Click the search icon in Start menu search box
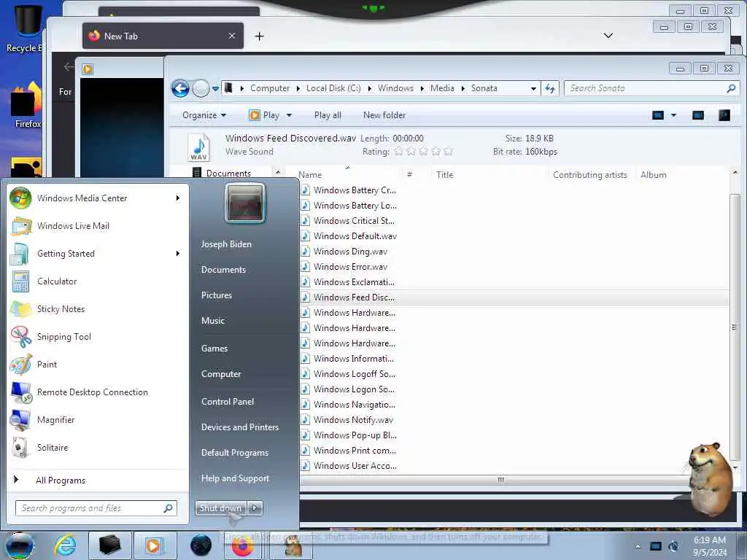The width and height of the screenshot is (747, 560). pos(169,508)
